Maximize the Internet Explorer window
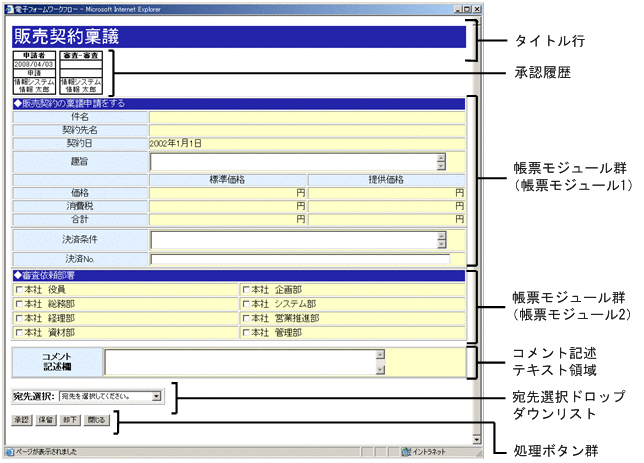The image size is (644, 463). point(467,9)
